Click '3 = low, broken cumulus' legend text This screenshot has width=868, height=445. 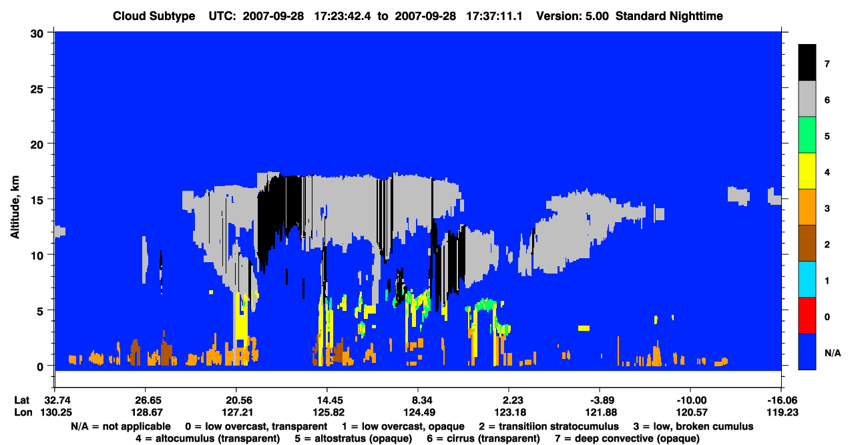[694, 426]
